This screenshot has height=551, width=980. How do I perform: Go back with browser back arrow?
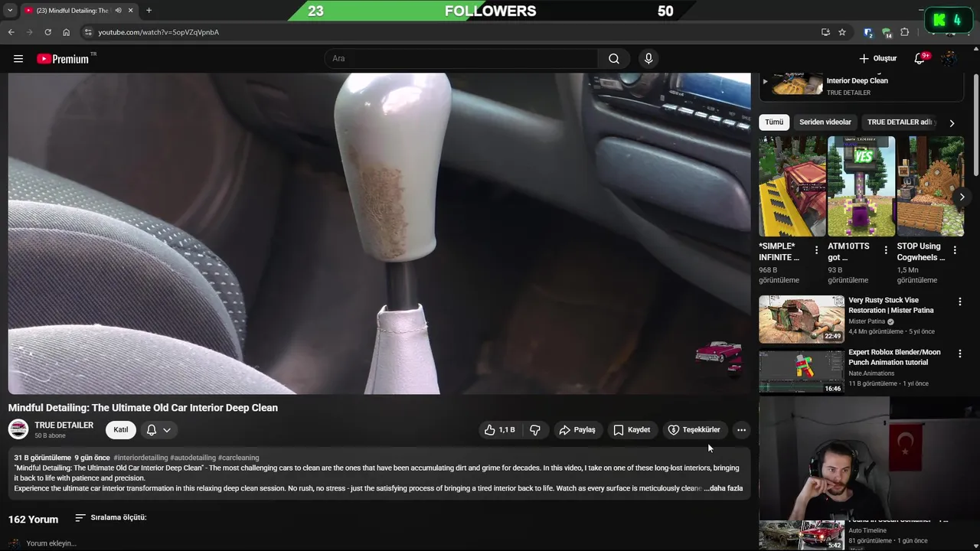pos(11,32)
